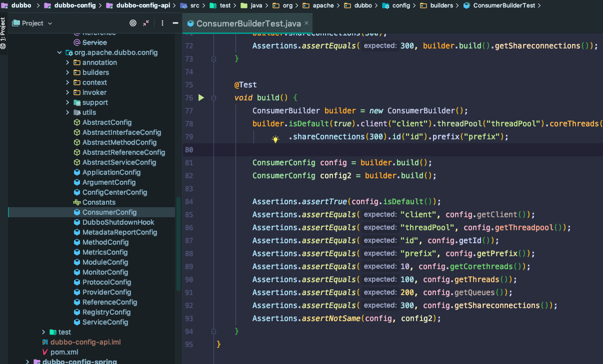Click the pom.xml Maven file
This screenshot has width=603, height=364.
click(64, 352)
